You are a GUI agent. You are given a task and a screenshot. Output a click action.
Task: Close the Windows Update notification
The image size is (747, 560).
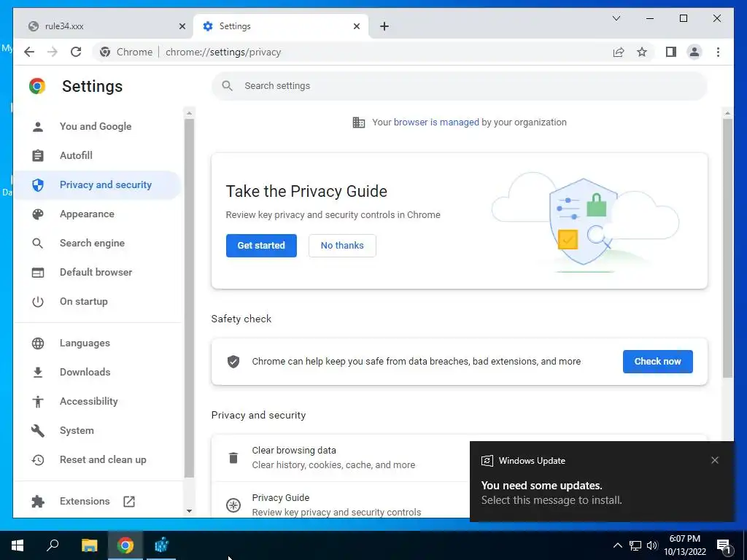click(x=715, y=460)
